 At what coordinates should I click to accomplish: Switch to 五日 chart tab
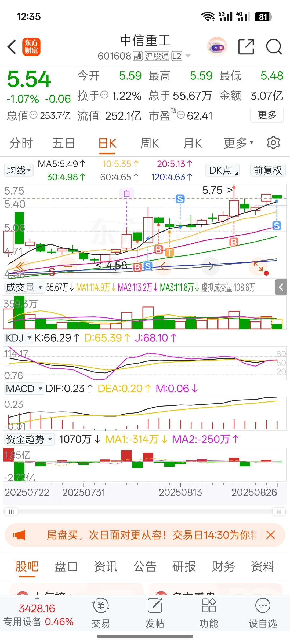(64, 143)
